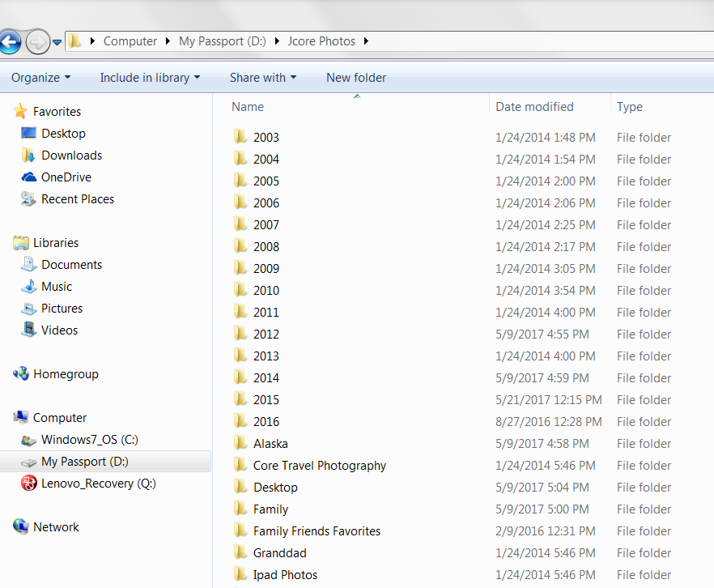Open Include in library dropdown

pyautogui.click(x=150, y=78)
